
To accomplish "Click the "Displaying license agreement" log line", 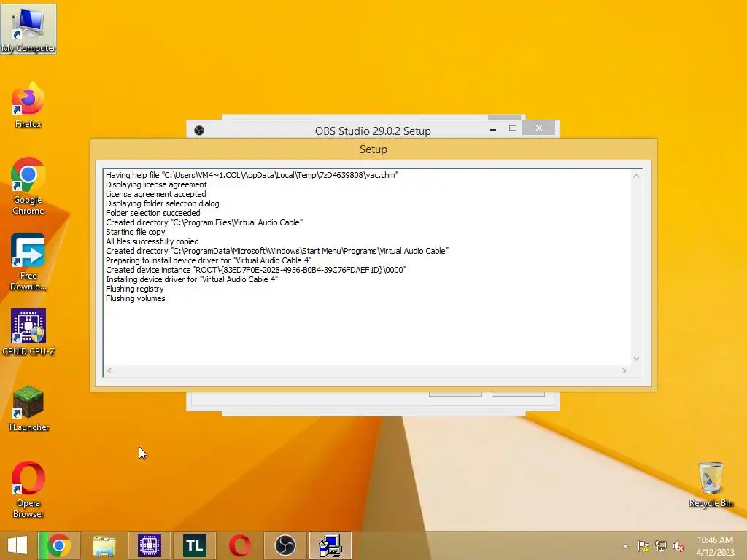I will 156,184.
